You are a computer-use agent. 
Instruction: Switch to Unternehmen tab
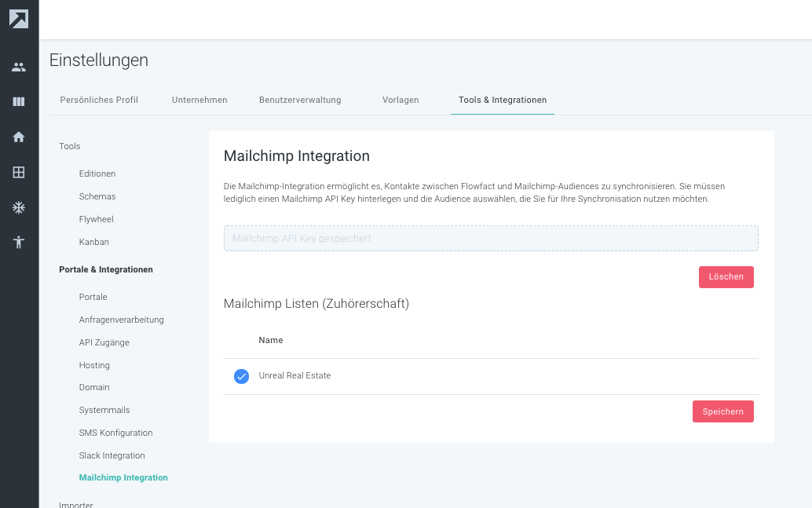click(x=199, y=100)
